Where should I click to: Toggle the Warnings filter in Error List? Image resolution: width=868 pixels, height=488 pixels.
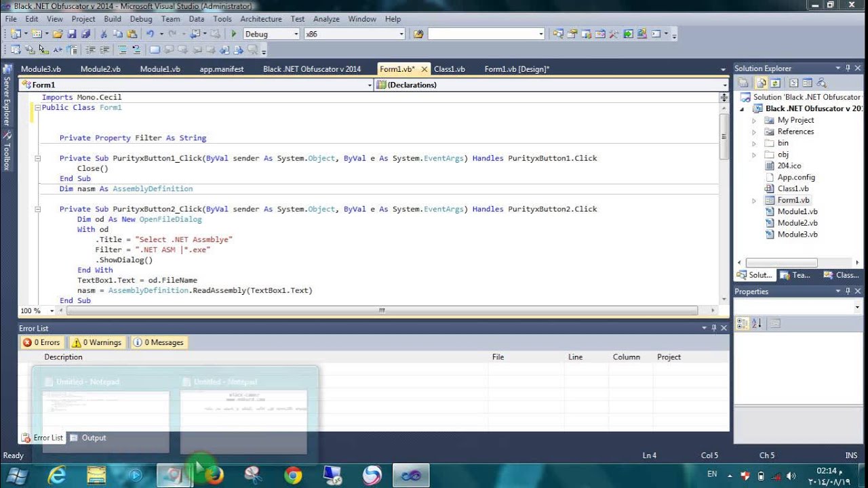pos(97,342)
